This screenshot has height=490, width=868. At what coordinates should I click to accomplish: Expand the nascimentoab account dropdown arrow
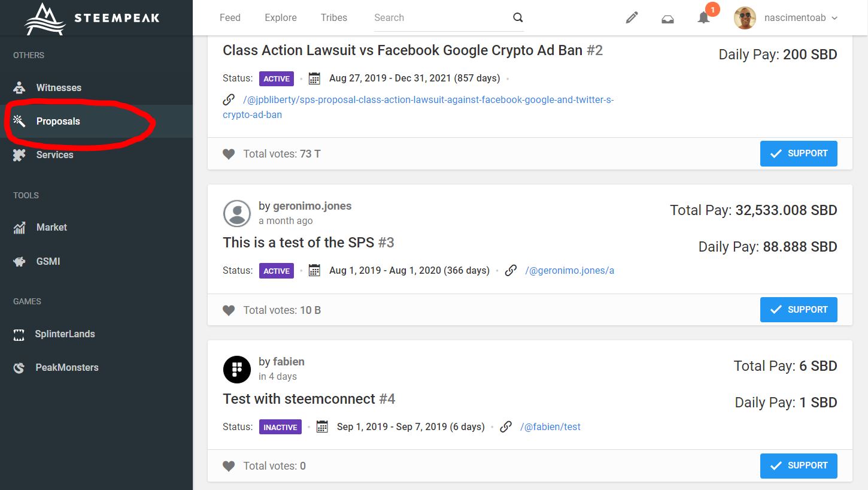(834, 18)
